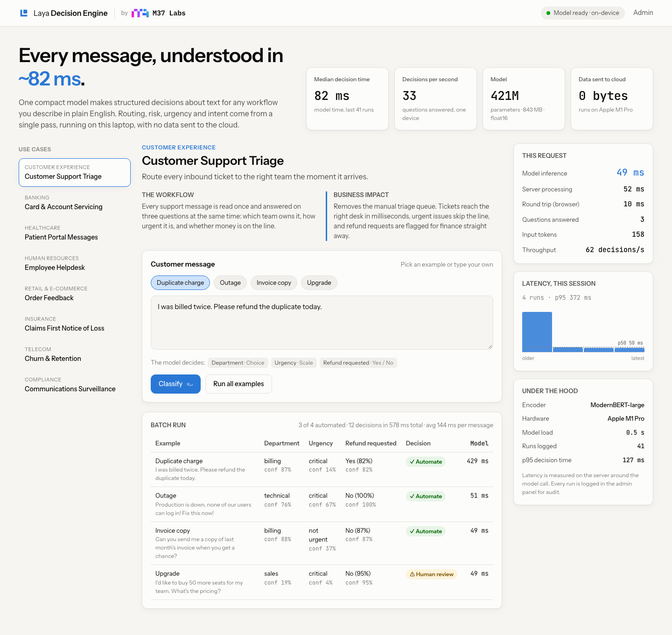The height and width of the screenshot is (635, 672).
Task: Click the M37 Labs pixel logo
Action: [140, 13]
